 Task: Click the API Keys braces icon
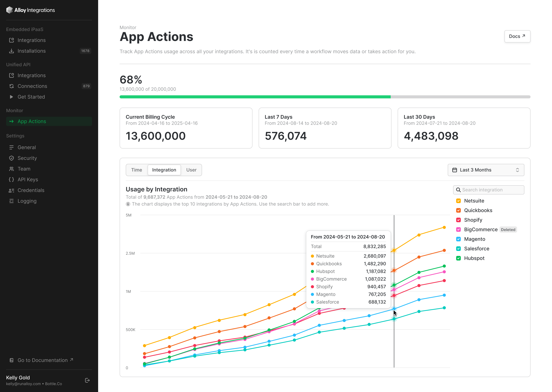(x=11, y=180)
